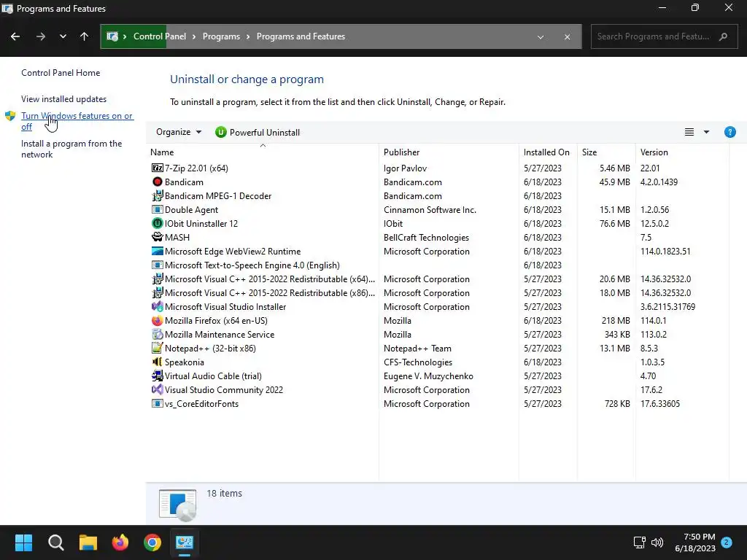Viewport: 747px width, 560px height.
Task: Open File Explorer from taskbar
Action: pos(88,542)
